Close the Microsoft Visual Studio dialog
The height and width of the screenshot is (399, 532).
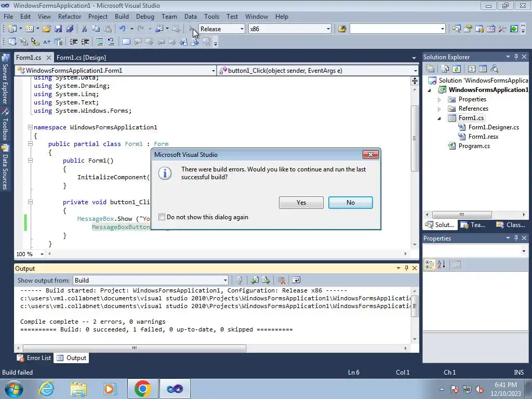(x=370, y=155)
